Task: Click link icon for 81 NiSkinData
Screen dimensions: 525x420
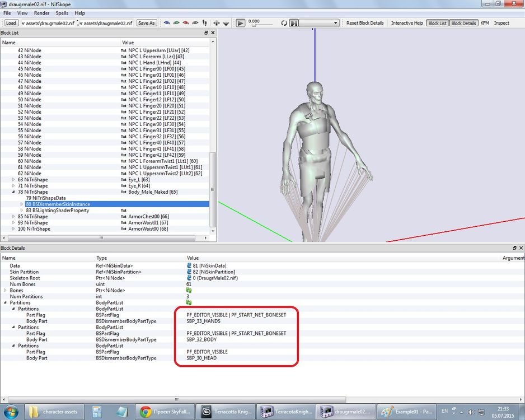Action: (189, 265)
